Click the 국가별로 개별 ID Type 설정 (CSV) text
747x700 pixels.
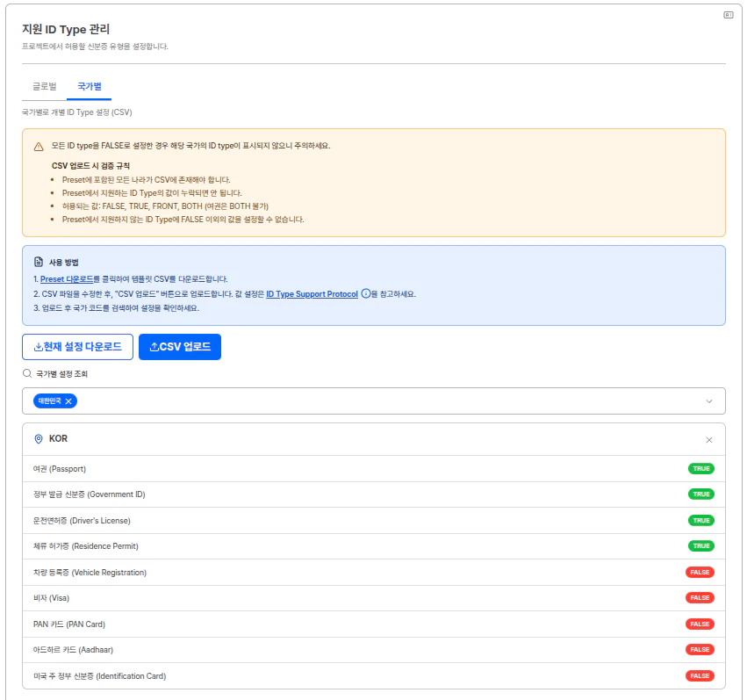(x=76, y=112)
